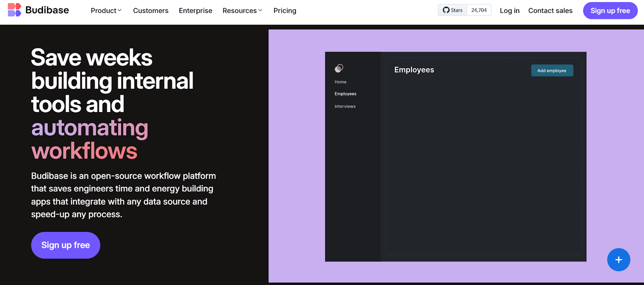Open Interviews in the demo app sidebar

point(345,106)
